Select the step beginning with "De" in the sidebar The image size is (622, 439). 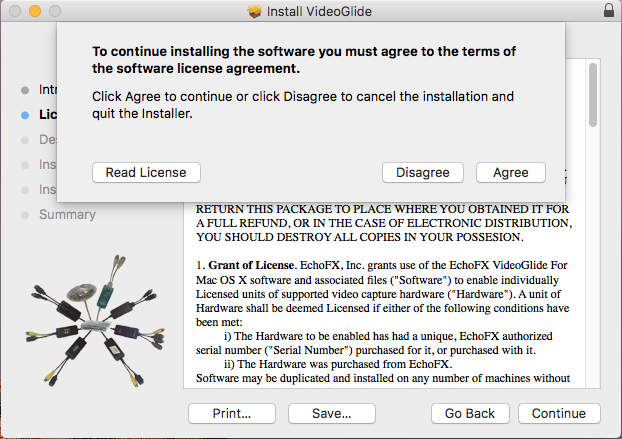point(45,140)
